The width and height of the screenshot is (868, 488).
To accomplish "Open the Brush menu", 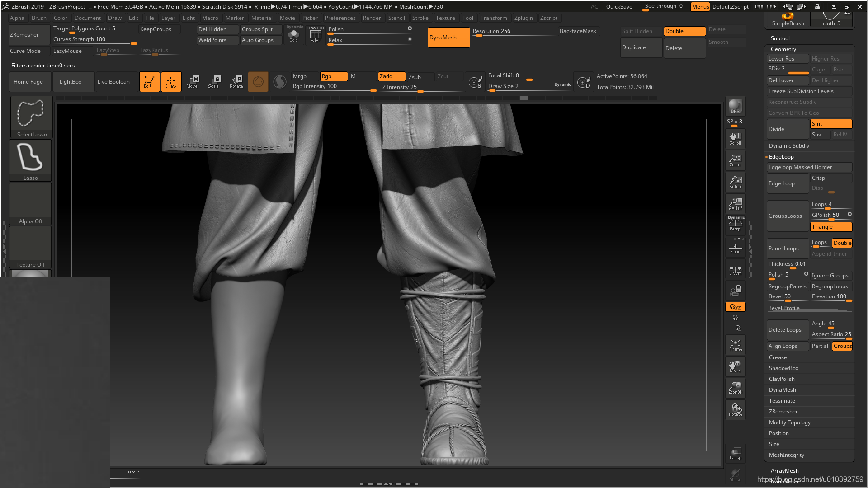I will (x=39, y=18).
